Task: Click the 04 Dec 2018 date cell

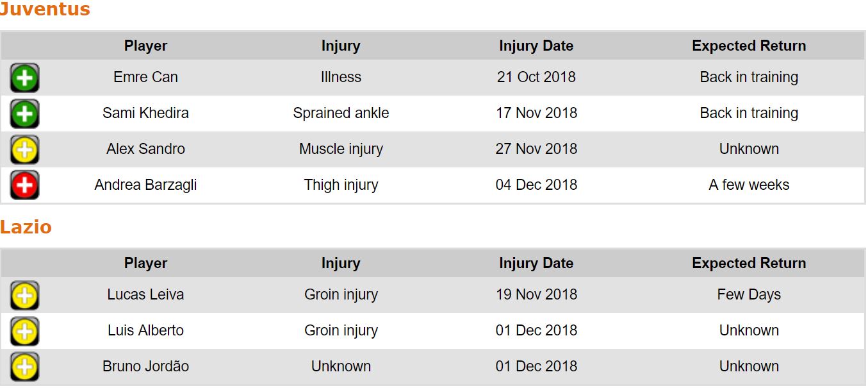Action: [536, 185]
